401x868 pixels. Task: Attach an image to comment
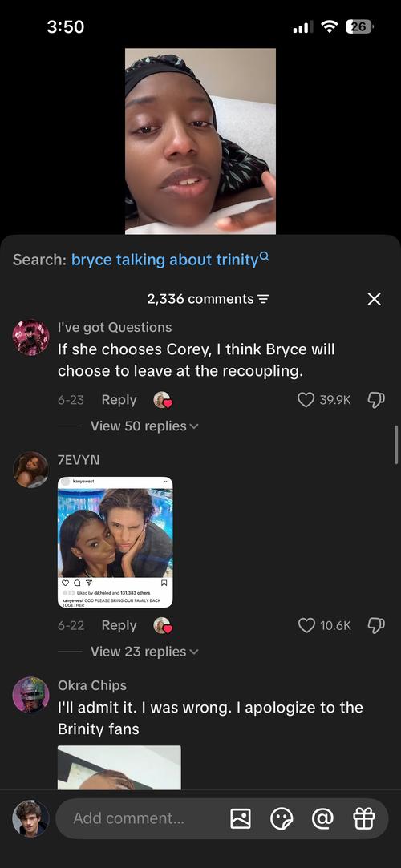click(241, 818)
